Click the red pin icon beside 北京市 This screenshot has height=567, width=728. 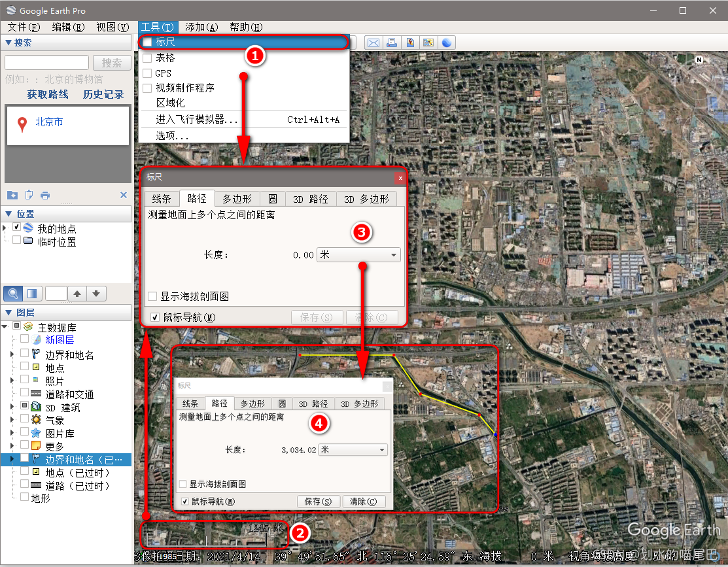[x=22, y=124]
